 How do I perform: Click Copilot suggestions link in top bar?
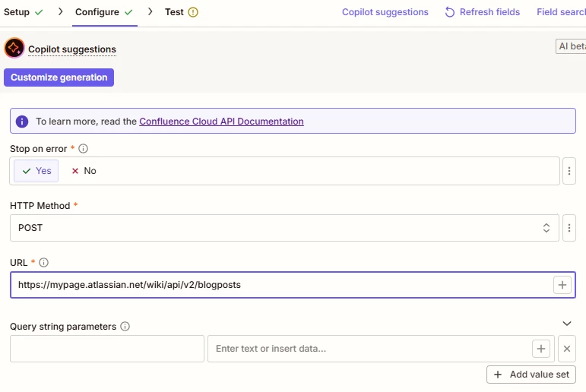[385, 12]
